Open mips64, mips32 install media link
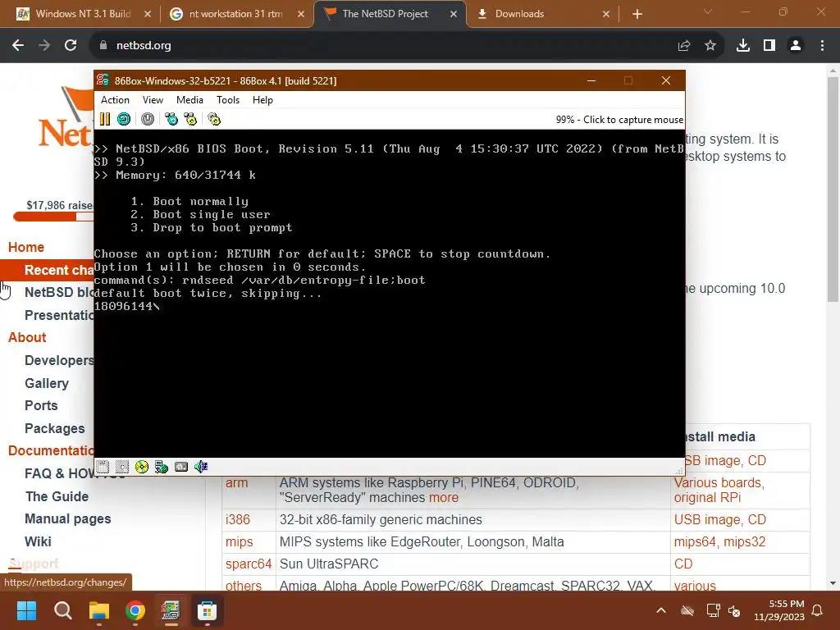This screenshot has height=630, width=840. [719, 541]
